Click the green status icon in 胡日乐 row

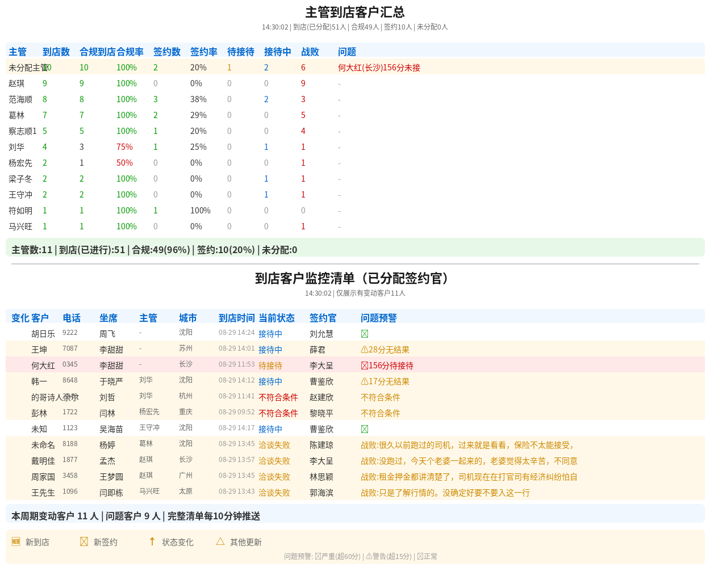tap(365, 334)
